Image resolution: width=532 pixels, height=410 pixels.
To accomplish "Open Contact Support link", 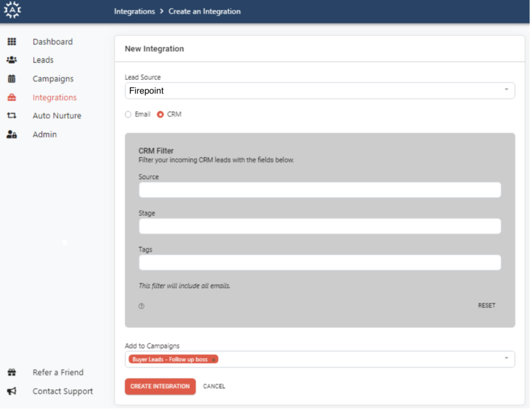I will [63, 391].
